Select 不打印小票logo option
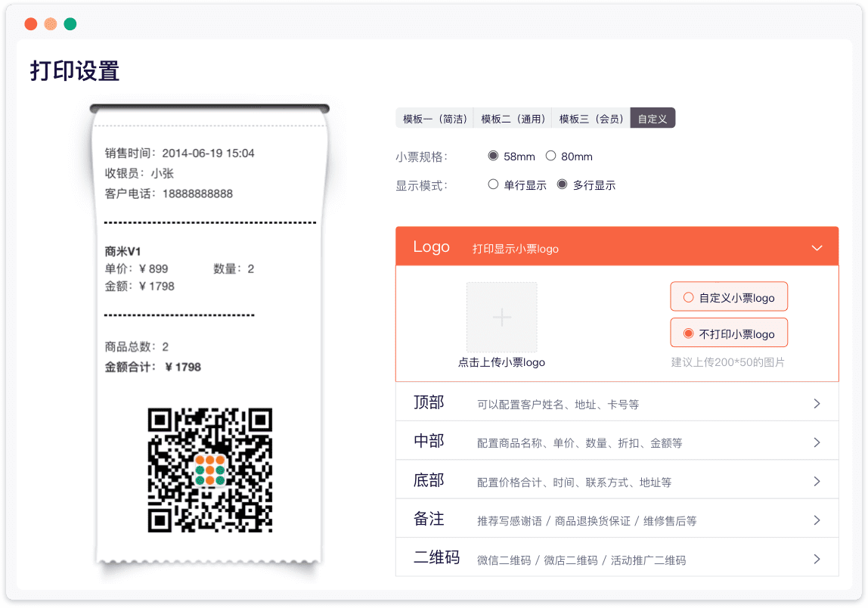The width and height of the screenshot is (868, 608). tap(689, 333)
